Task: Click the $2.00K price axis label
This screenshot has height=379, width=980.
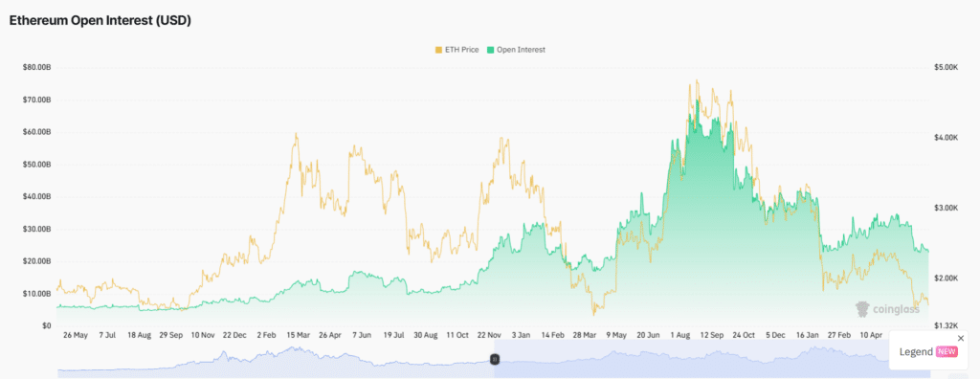Action: tap(946, 278)
